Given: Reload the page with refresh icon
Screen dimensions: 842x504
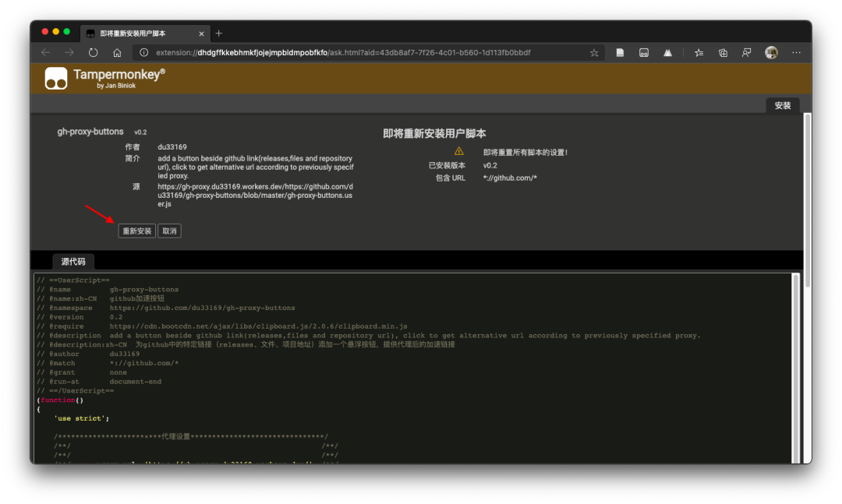Looking at the screenshot, I should [x=94, y=53].
